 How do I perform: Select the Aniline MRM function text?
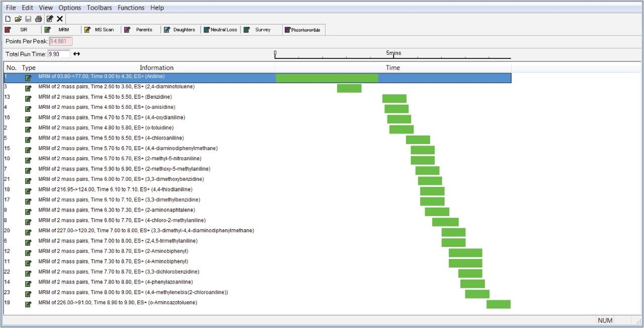(x=101, y=76)
